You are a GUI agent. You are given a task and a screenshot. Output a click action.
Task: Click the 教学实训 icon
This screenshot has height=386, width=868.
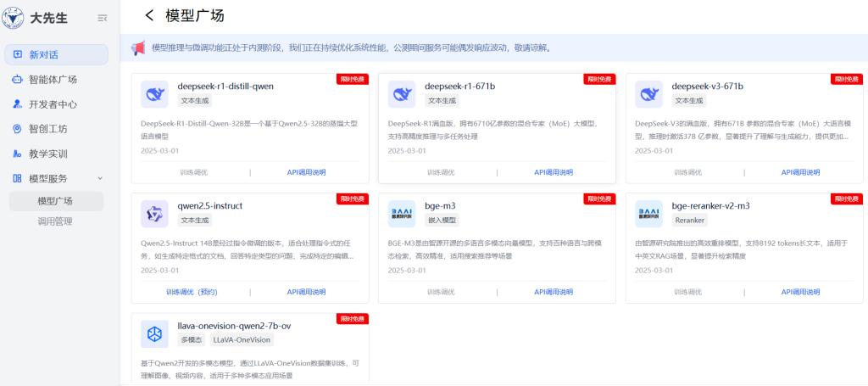pyautogui.click(x=18, y=154)
